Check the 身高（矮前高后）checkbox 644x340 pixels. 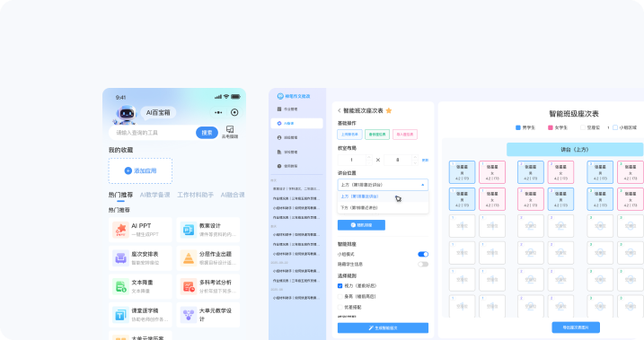pyautogui.click(x=340, y=297)
